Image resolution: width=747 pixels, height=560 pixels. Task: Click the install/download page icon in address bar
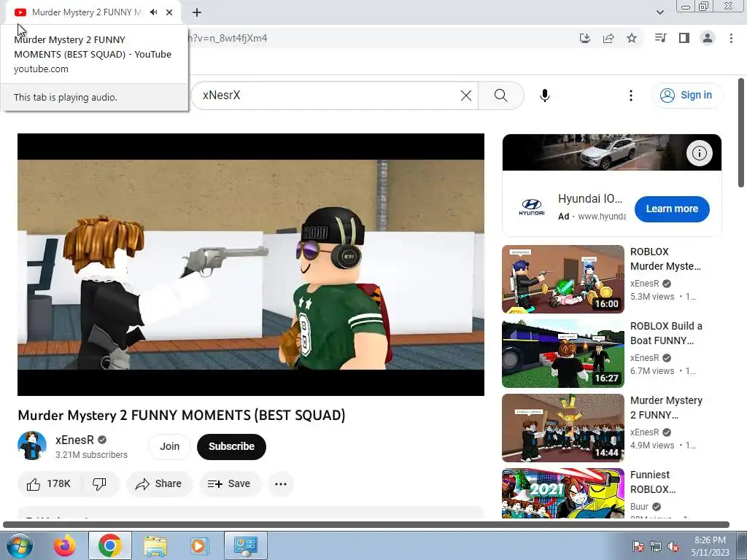(x=584, y=38)
